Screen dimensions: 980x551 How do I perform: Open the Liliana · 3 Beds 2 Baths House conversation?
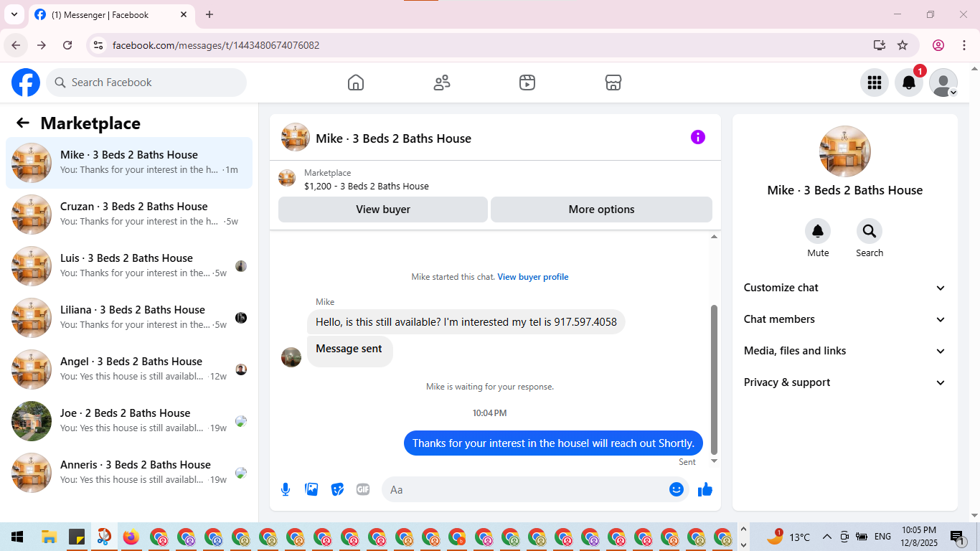pos(129,318)
